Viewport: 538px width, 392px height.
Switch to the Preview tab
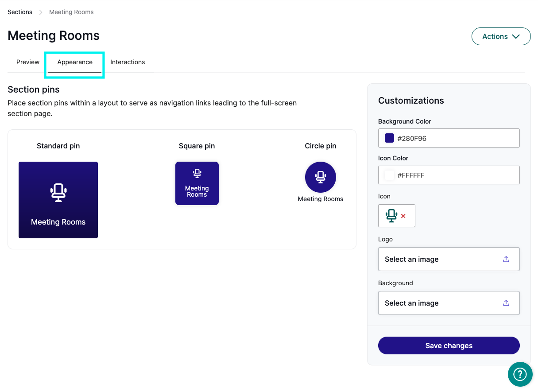pos(28,62)
